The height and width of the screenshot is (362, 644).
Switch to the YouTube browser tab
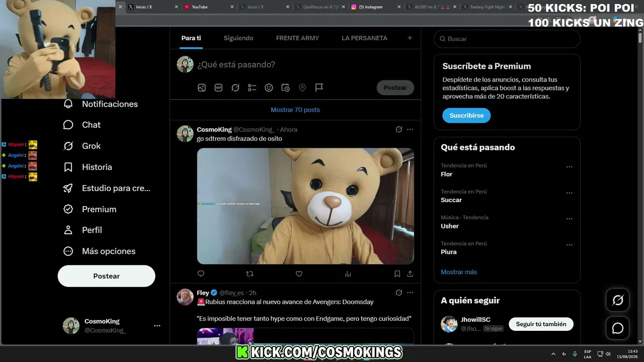click(x=209, y=7)
